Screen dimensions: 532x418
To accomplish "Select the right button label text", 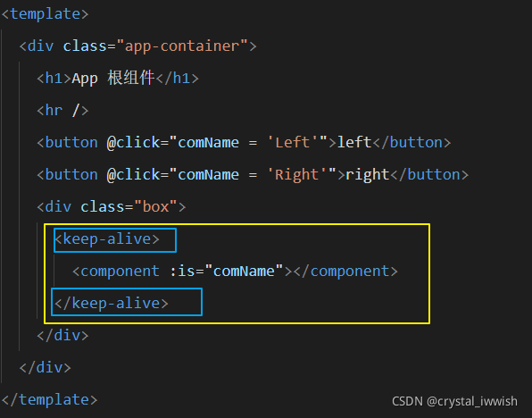I will click(367, 174).
